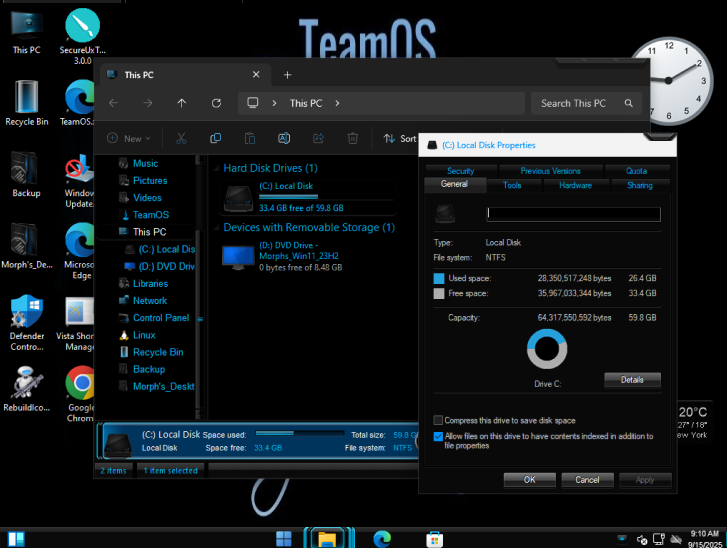Select Videos in navigation pane
This screenshot has width=727, height=548.
click(x=147, y=198)
